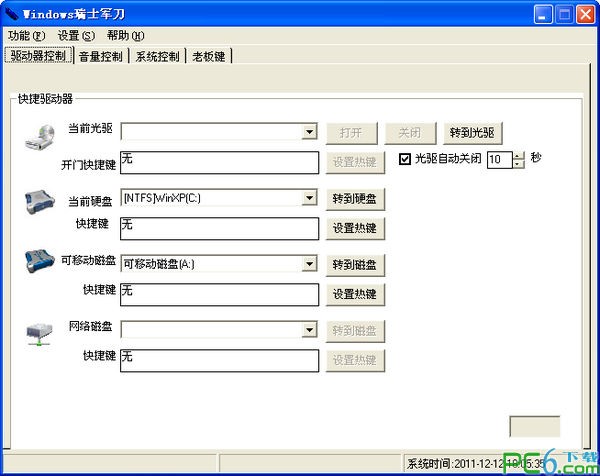Click the hard disk drive icon

pos(40,201)
